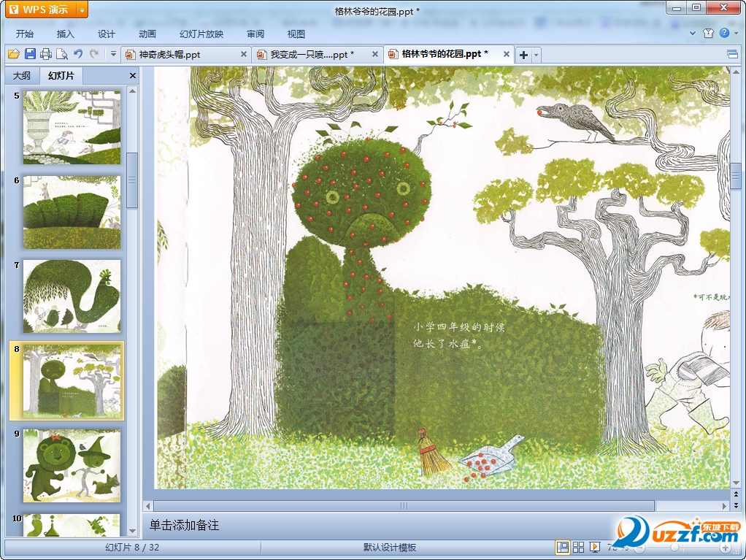Save the presentation with the floppy icon
Screen dimensions: 746x560
click(30, 54)
